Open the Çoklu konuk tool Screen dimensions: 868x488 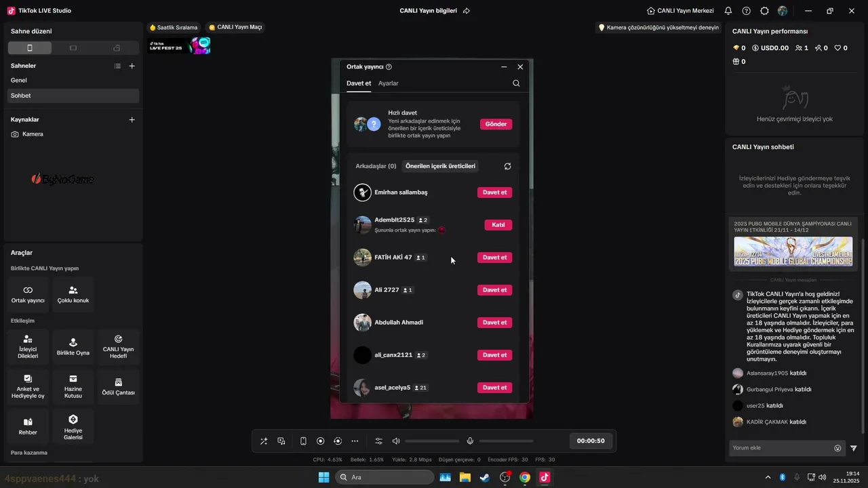tap(73, 294)
